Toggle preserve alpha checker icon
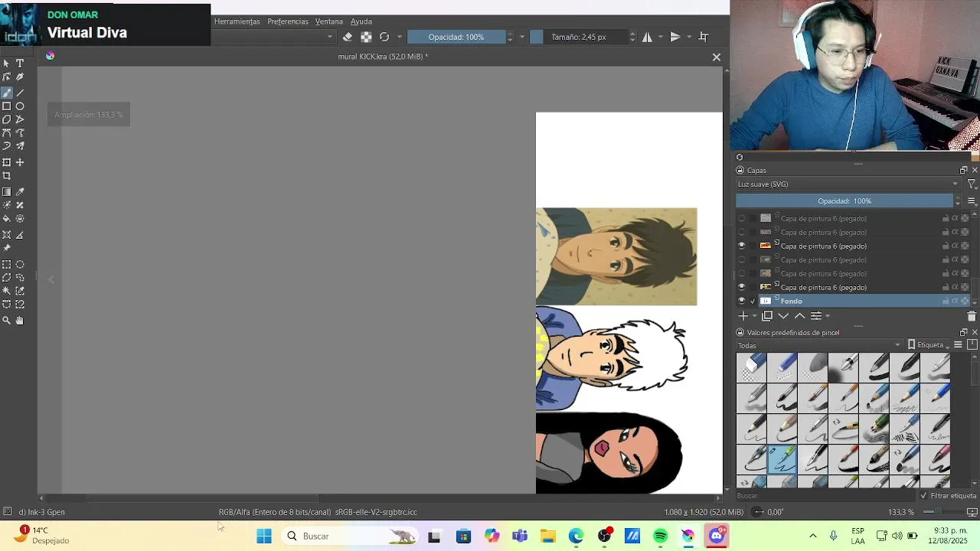The image size is (980, 551). 366,37
